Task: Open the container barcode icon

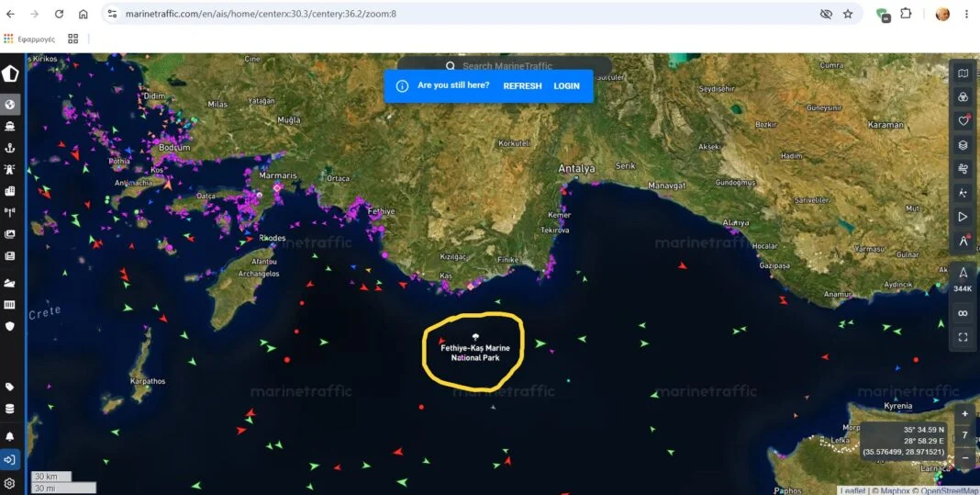Action: point(10,305)
